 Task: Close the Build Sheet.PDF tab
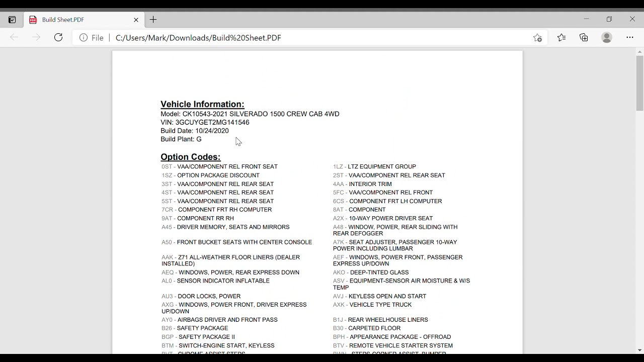[x=136, y=20]
